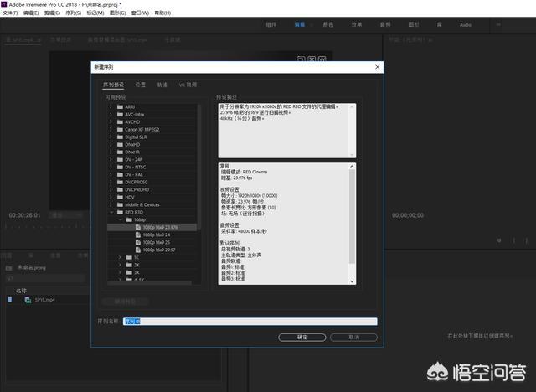Expand the Digital SLR folder
The width and height of the screenshot is (536, 392).
111,137
